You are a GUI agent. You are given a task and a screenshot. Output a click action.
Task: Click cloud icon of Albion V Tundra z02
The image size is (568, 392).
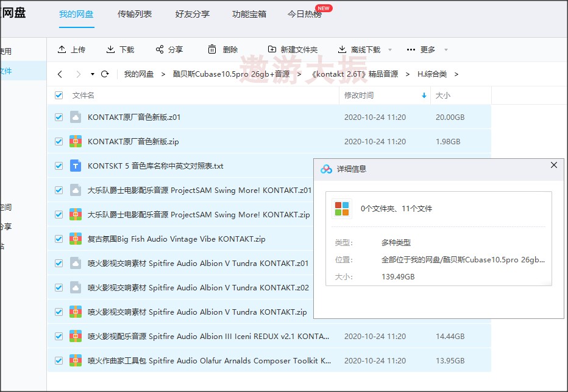76,287
